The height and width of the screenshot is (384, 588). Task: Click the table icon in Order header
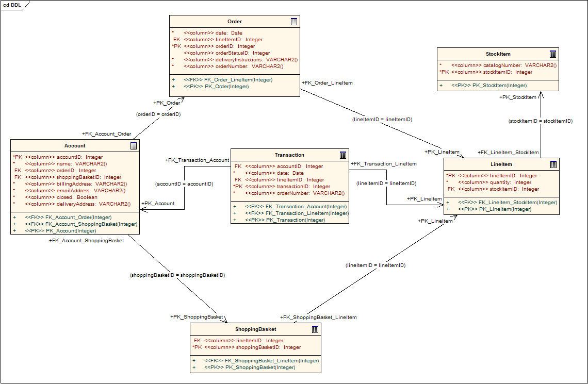(293, 22)
